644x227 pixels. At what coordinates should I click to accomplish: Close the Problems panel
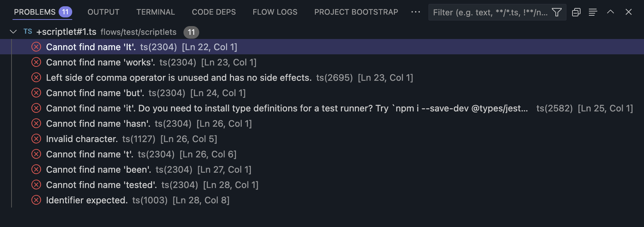(629, 12)
